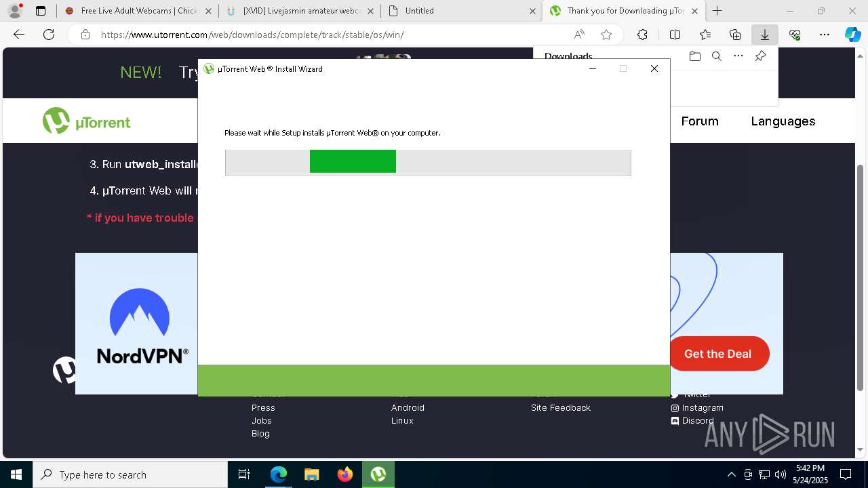Open Linux footer link
The height and width of the screenshot is (488, 868).
click(x=402, y=420)
